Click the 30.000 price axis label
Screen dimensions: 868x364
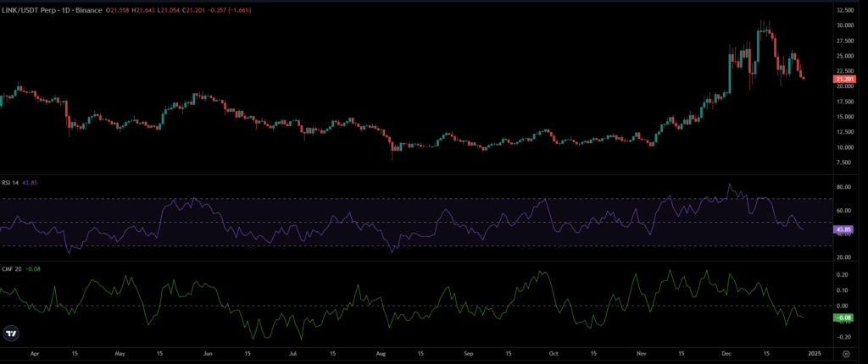coord(846,25)
